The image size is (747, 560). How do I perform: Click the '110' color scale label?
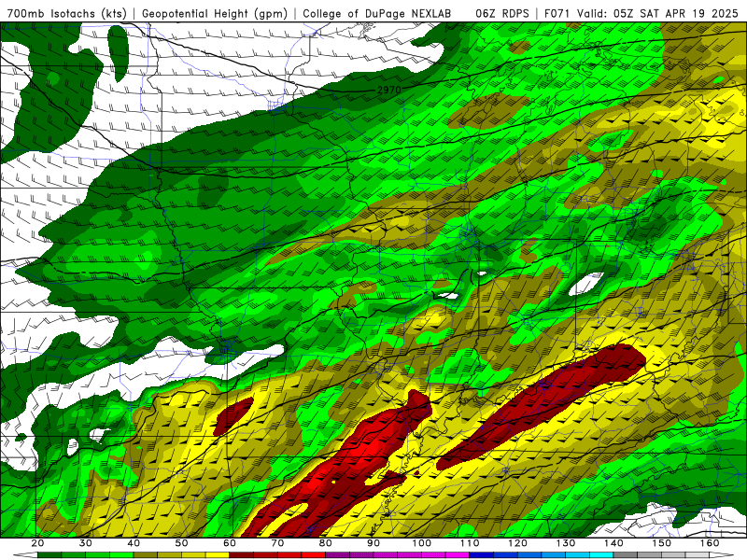click(470, 543)
